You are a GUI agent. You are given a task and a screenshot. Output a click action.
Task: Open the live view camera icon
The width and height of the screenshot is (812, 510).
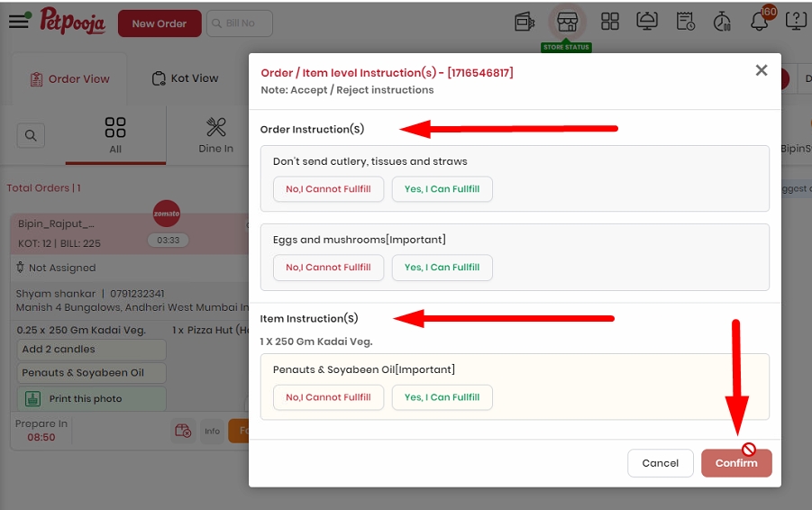(525, 23)
